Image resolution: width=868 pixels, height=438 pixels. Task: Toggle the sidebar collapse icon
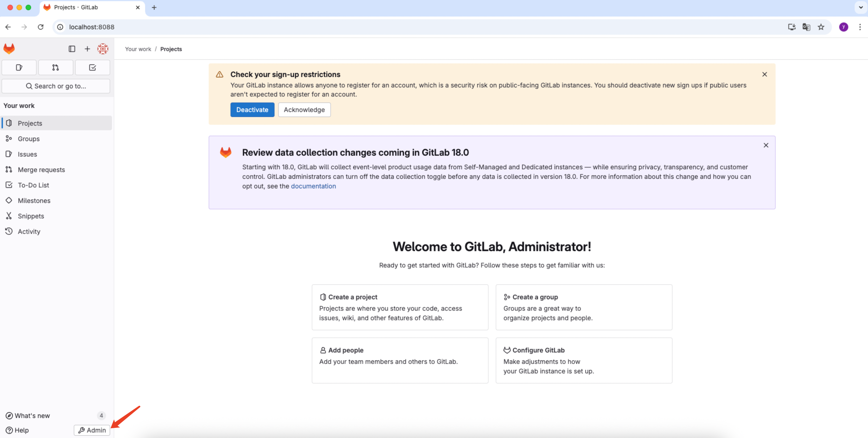pyautogui.click(x=72, y=49)
